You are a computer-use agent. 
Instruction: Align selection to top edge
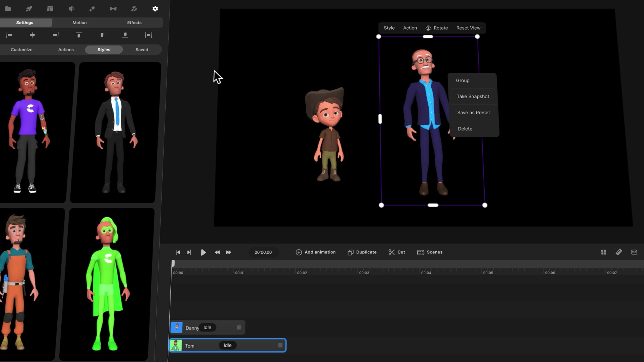(79, 35)
